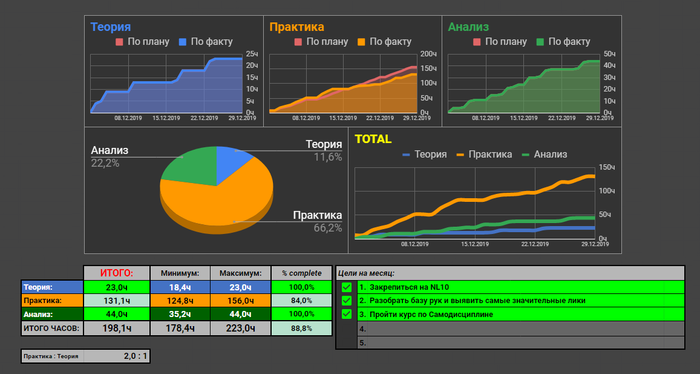Click goal text Закрепиться на NL10
Viewport: 700px width, 374px height.
click(409, 287)
